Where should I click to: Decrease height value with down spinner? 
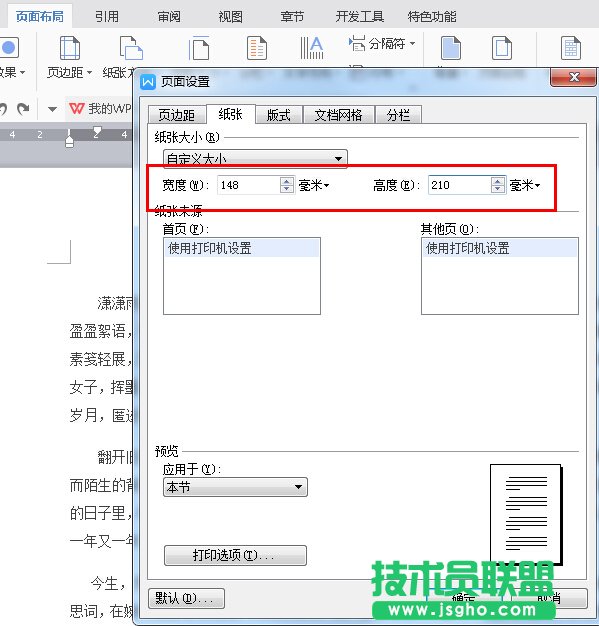click(497, 189)
